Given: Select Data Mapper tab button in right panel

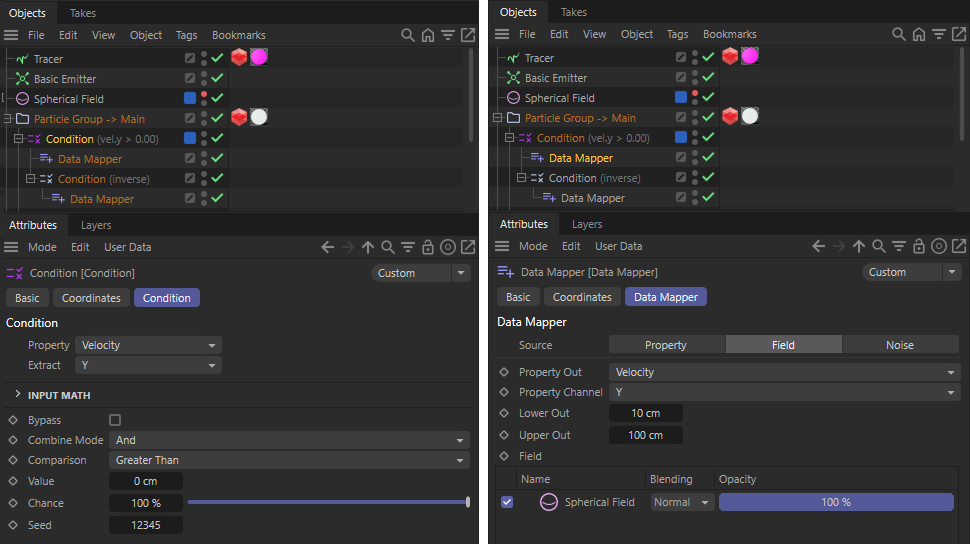Looking at the screenshot, I should [x=666, y=297].
